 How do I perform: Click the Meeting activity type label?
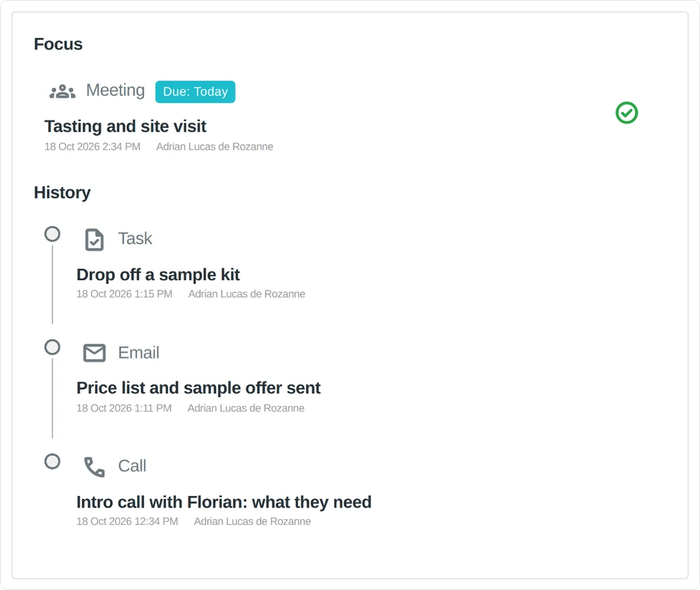click(115, 90)
